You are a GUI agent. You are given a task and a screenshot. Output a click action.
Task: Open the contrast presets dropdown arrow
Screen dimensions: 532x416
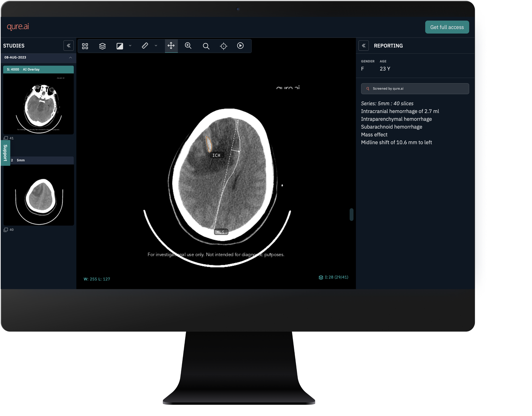click(x=130, y=46)
